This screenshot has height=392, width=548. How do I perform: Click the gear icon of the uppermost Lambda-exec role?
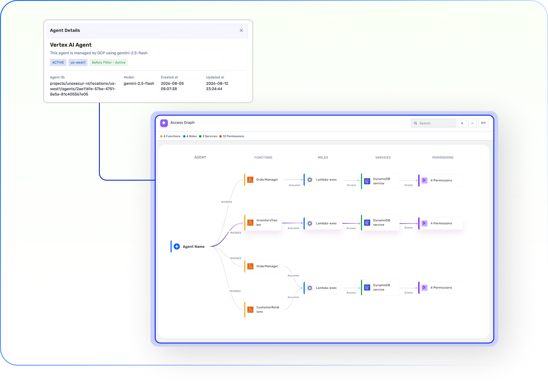310,180
